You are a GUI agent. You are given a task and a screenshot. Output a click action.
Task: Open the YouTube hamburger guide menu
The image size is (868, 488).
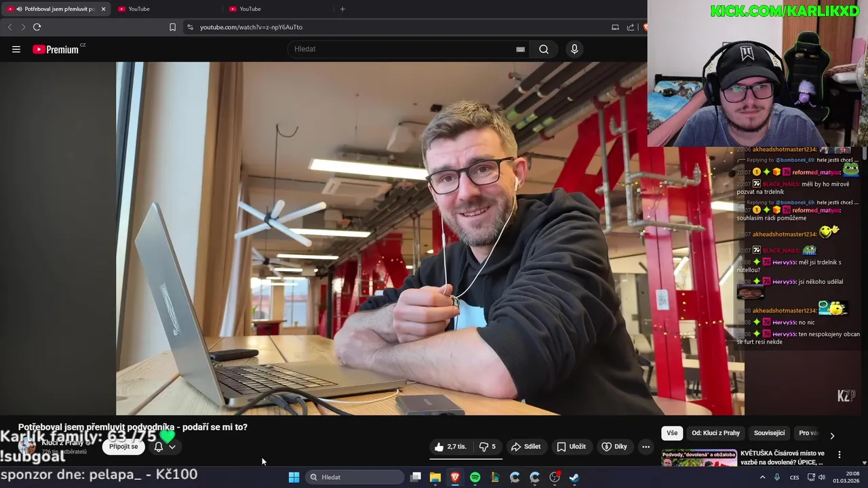pyautogui.click(x=16, y=49)
